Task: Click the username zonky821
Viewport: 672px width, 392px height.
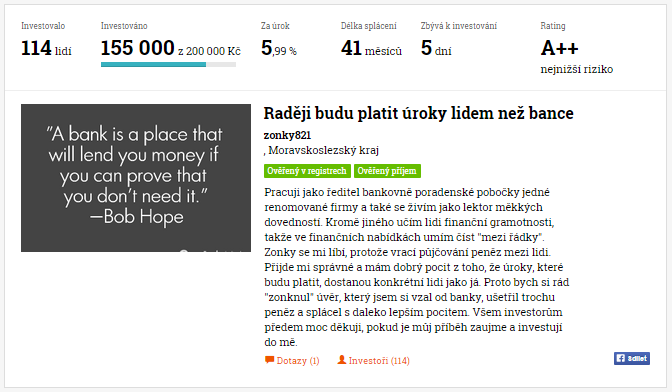Action: coord(287,135)
